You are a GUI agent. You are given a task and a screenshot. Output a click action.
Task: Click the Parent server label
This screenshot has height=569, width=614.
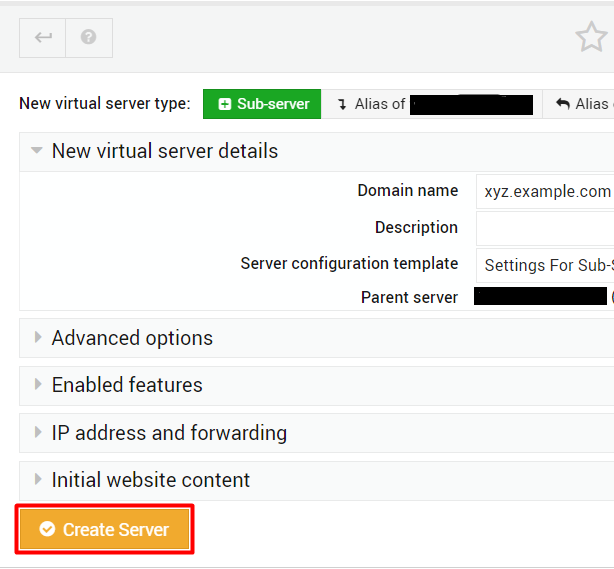(409, 297)
